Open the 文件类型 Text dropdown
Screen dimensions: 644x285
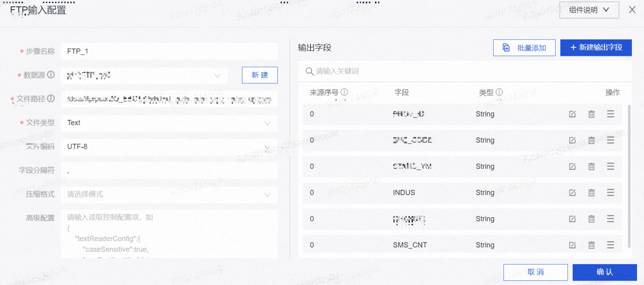pos(169,123)
